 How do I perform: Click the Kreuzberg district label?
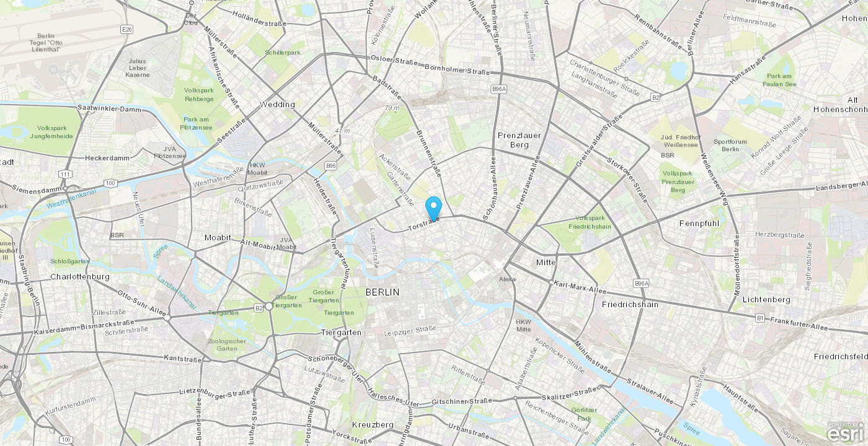373,424
